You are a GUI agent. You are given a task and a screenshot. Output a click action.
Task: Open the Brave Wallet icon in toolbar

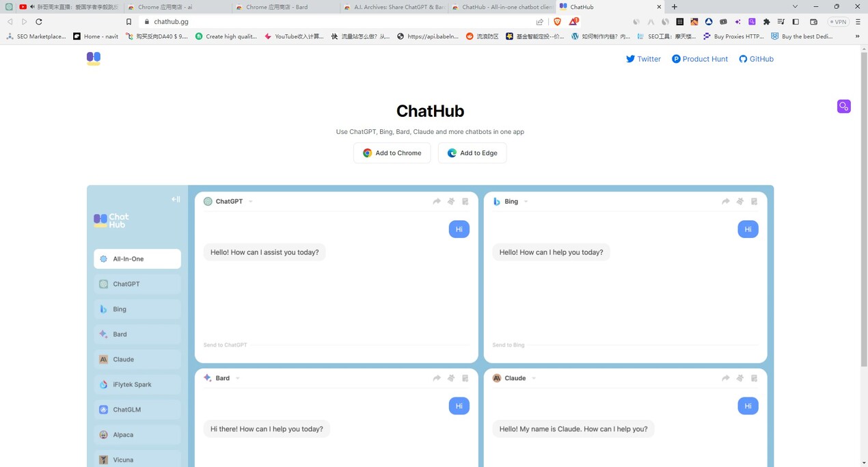coord(813,22)
